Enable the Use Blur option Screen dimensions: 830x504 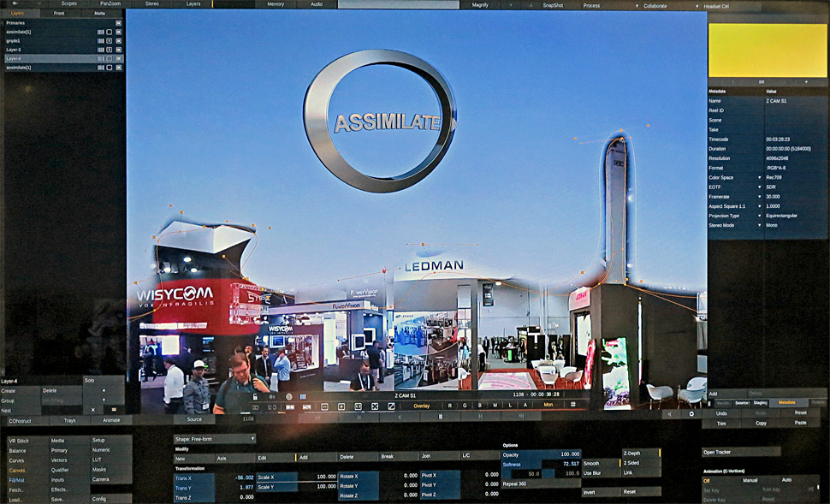coord(601,473)
